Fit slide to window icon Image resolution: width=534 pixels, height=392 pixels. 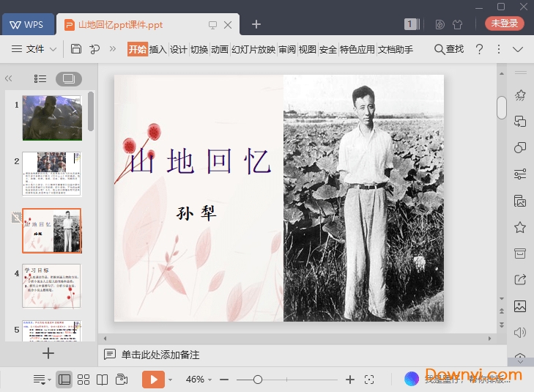[x=369, y=380]
